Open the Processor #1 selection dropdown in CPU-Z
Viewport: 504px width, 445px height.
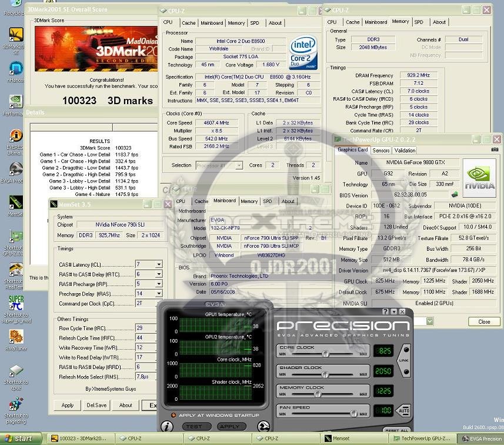tap(239, 165)
